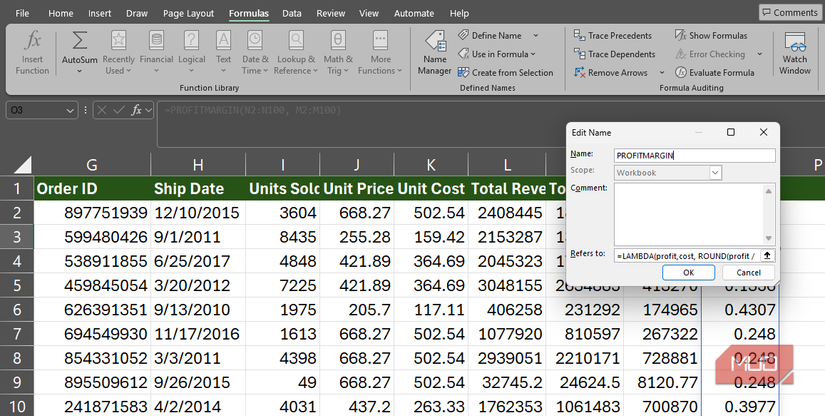Switch to the Review tab
The image size is (825, 416).
330,13
